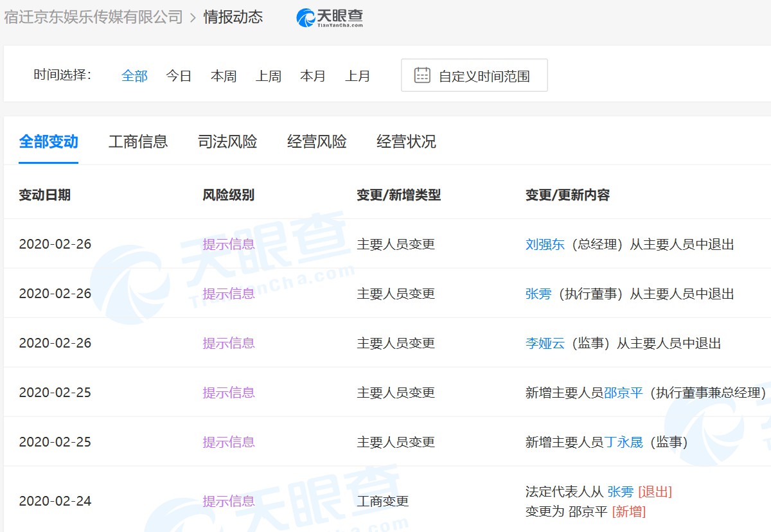
Task: Click 提示信息 in the 执行董事 张雱 row
Action: [x=229, y=294]
